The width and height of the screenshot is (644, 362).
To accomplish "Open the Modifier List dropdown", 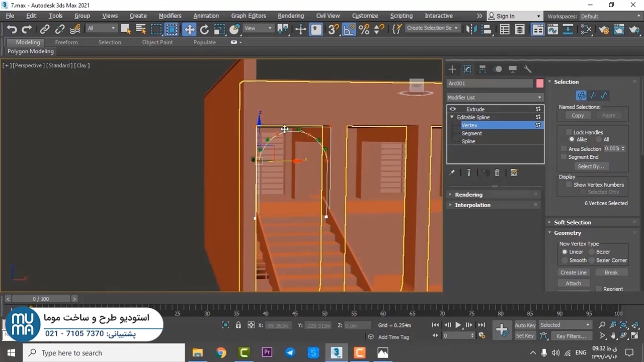I will point(495,98).
